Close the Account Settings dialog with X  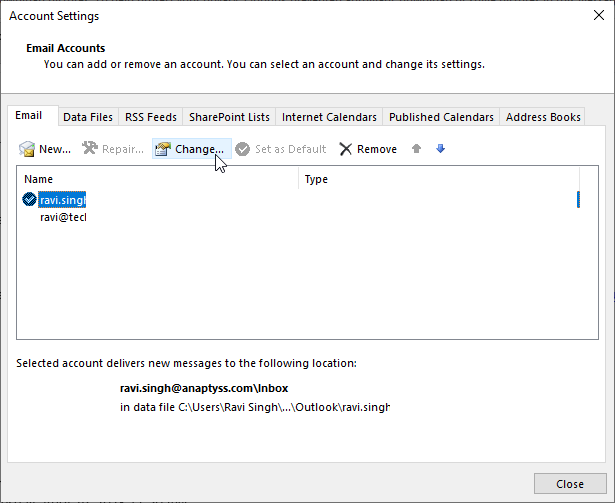click(599, 15)
